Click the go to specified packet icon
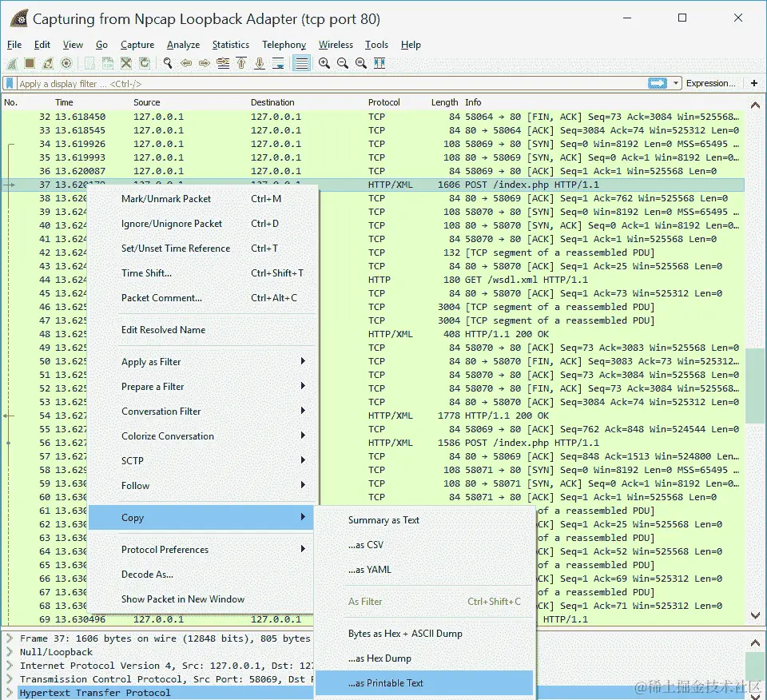767x700 pixels. click(x=223, y=63)
